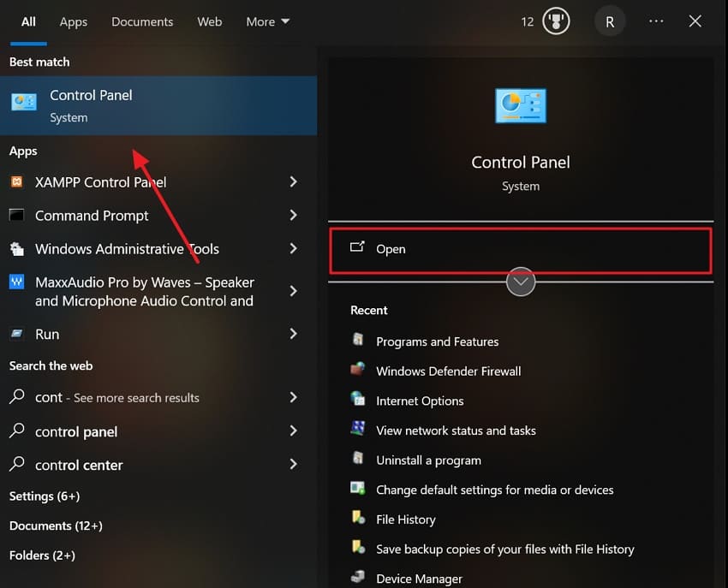Select 'Command Prompt' app name
This screenshot has height=588, width=728.
(92, 216)
